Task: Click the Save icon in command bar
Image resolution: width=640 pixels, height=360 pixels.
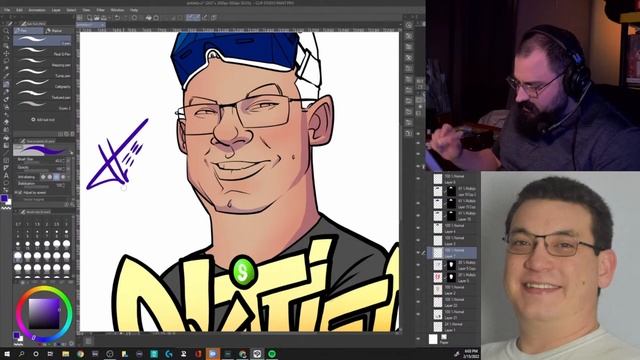Action: pyautogui.click(x=104, y=18)
